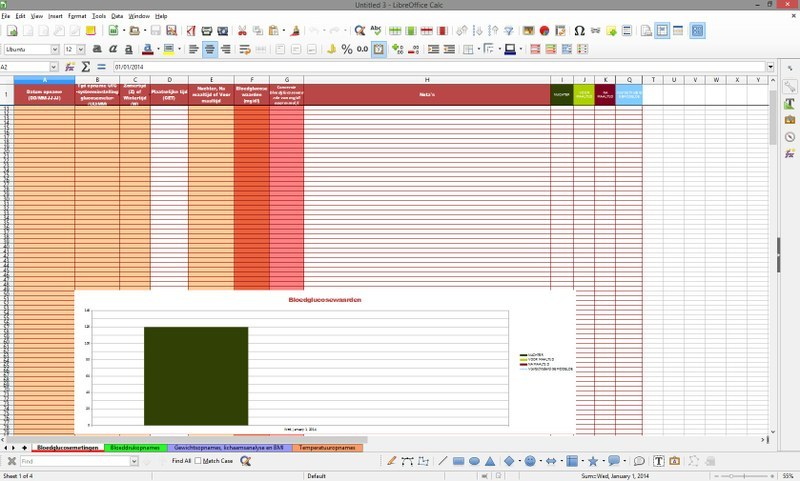
Task: Toggle the date number format button
Action: pyautogui.click(x=379, y=49)
